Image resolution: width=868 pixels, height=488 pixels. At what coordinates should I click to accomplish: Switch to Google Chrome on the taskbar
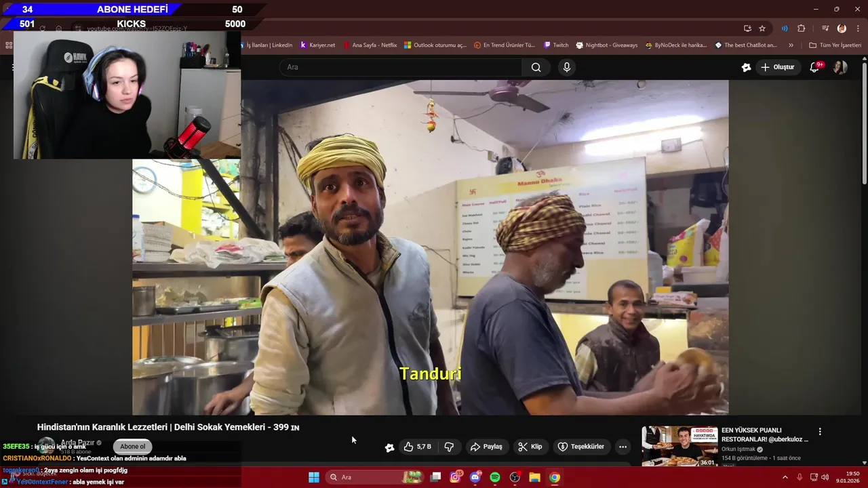555,477
